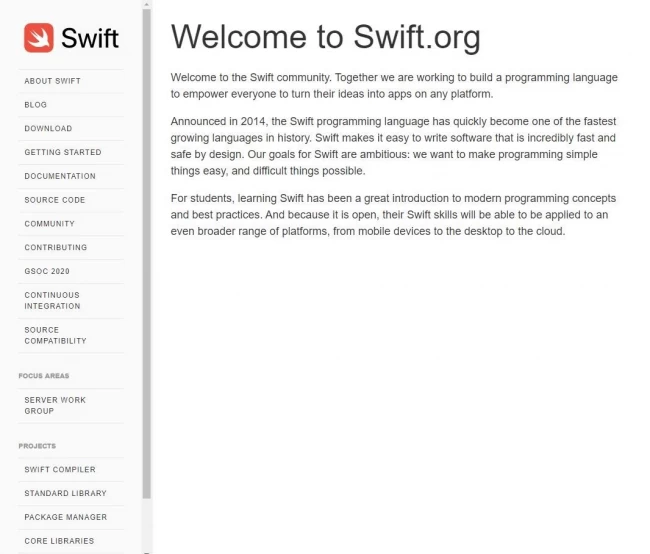Viewport: 650px width, 554px height.
Task: Select GSoC 2020 link
Action: click(x=47, y=271)
